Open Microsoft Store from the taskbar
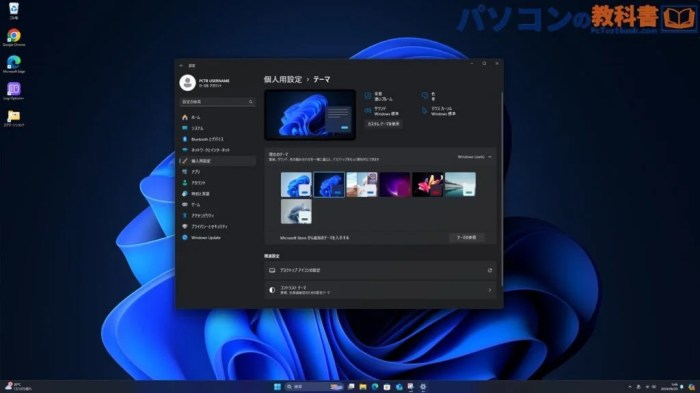Image resolution: width=700 pixels, height=393 pixels. point(387,387)
